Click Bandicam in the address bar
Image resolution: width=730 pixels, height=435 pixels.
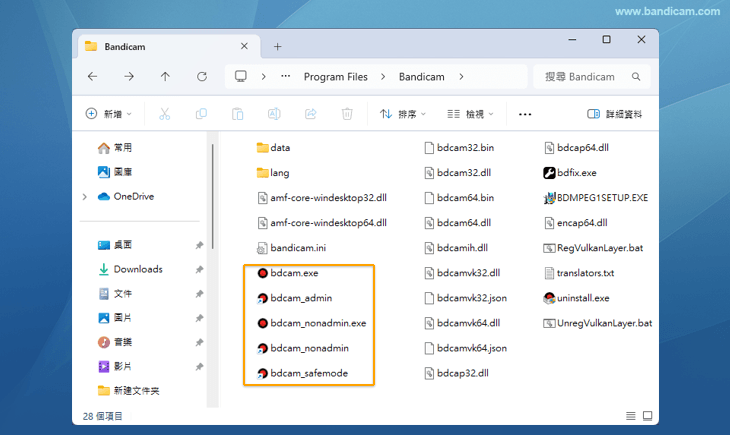(421, 77)
